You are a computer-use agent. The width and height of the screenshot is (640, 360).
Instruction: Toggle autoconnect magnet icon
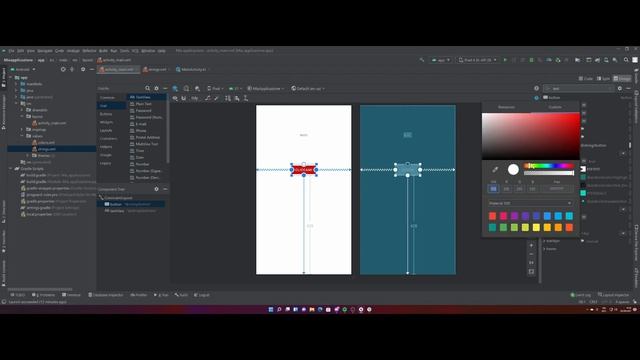(x=184, y=98)
